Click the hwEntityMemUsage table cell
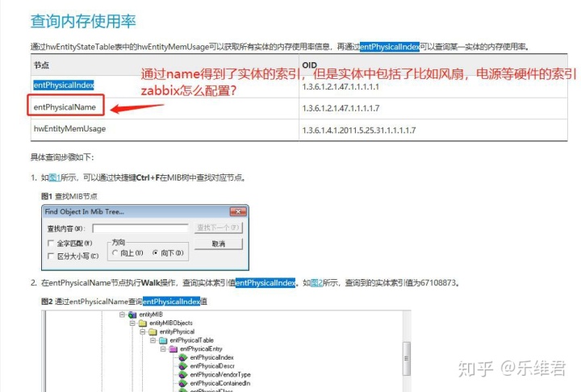581x392 pixels. point(69,129)
